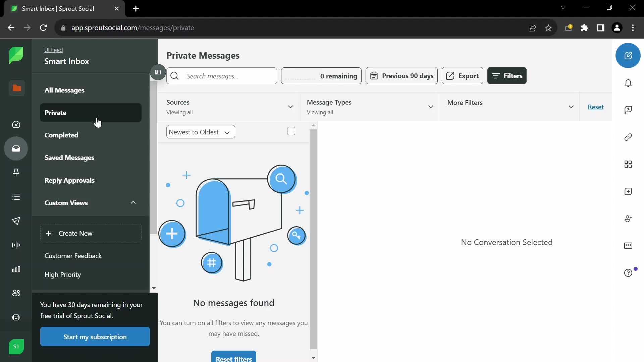Enable Custom Views collapse toggle
Viewport: 644px width, 362px height.
[133, 203]
